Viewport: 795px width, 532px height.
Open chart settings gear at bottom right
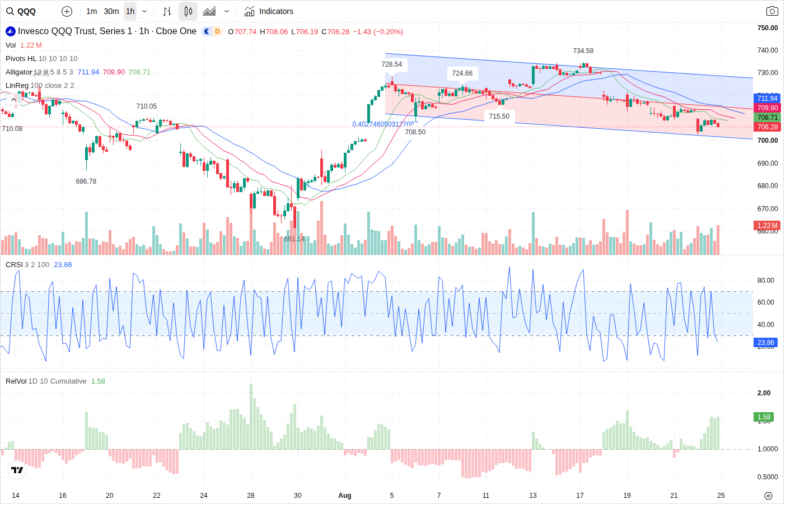[x=768, y=496]
